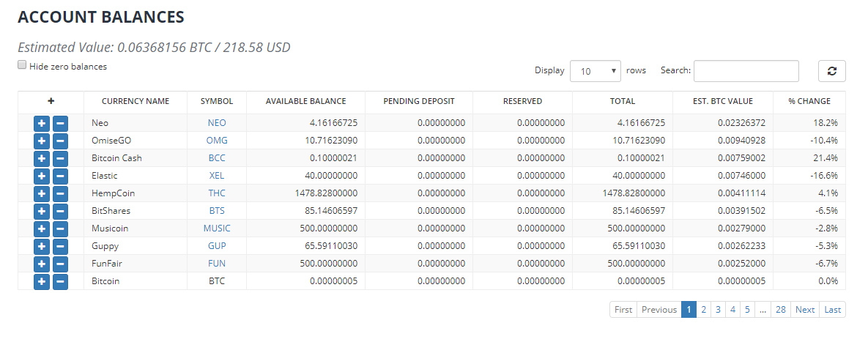Go to the First page
The image size is (868, 342).
tap(623, 309)
